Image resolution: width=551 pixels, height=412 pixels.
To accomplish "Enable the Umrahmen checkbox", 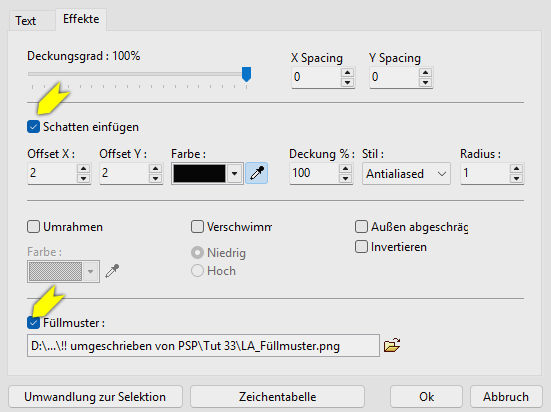I will 33,227.
